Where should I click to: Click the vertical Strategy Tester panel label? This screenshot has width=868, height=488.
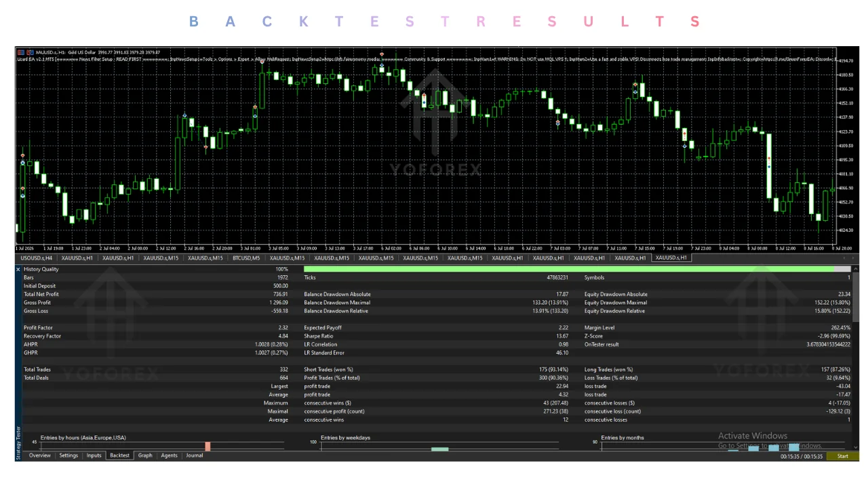click(x=18, y=443)
